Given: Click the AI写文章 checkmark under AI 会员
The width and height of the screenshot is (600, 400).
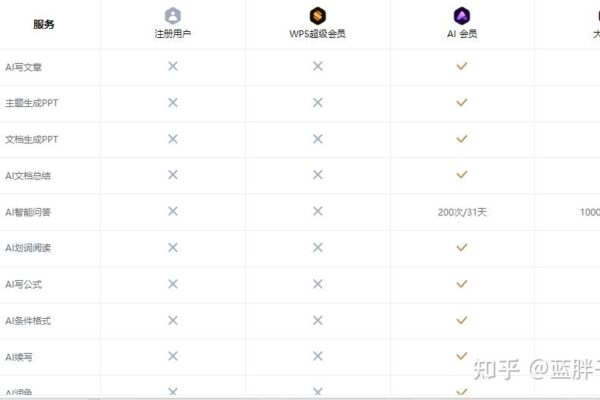Looking at the screenshot, I should (x=462, y=66).
